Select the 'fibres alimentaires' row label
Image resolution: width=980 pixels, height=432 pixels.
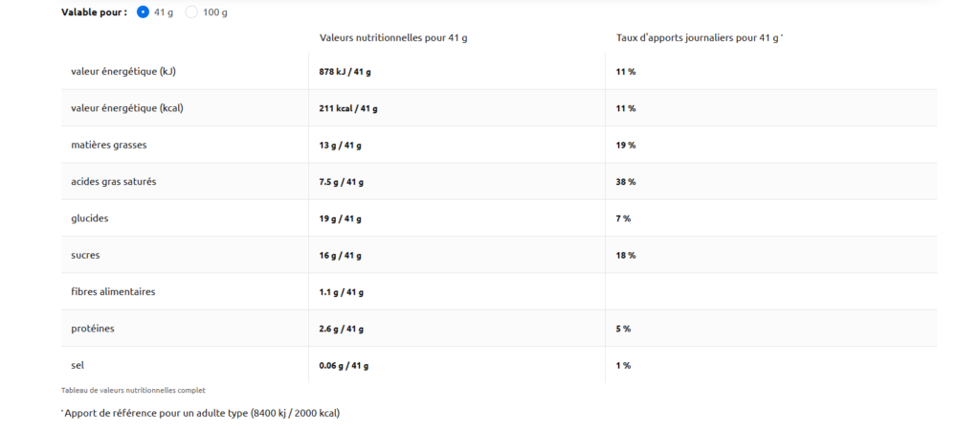click(x=113, y=291)
